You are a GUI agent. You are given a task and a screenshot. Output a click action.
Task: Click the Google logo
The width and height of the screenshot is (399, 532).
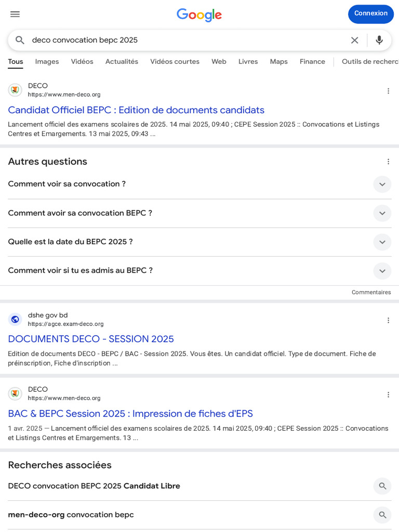coord(199,15)
